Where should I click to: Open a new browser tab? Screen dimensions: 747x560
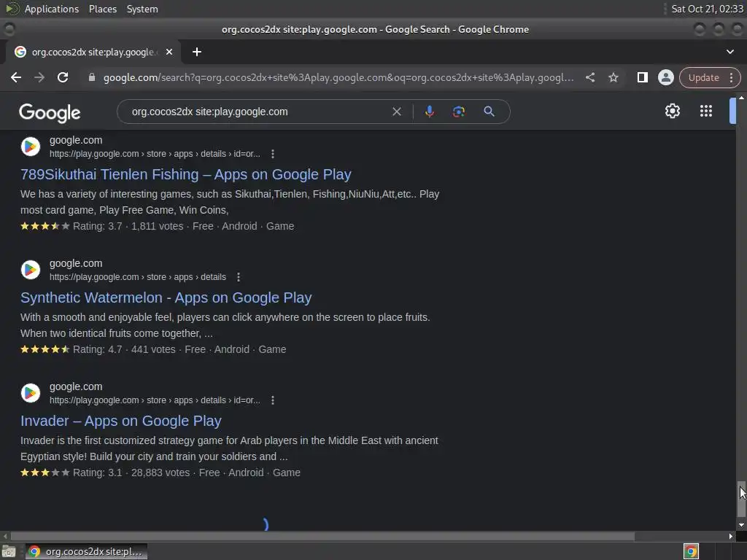tap(197, 52)
